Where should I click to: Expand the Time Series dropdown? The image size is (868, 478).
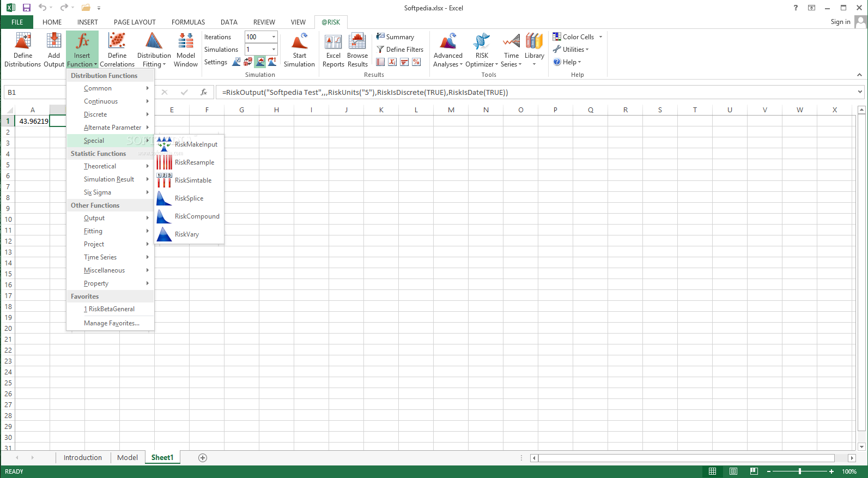[x=511, y=50]
